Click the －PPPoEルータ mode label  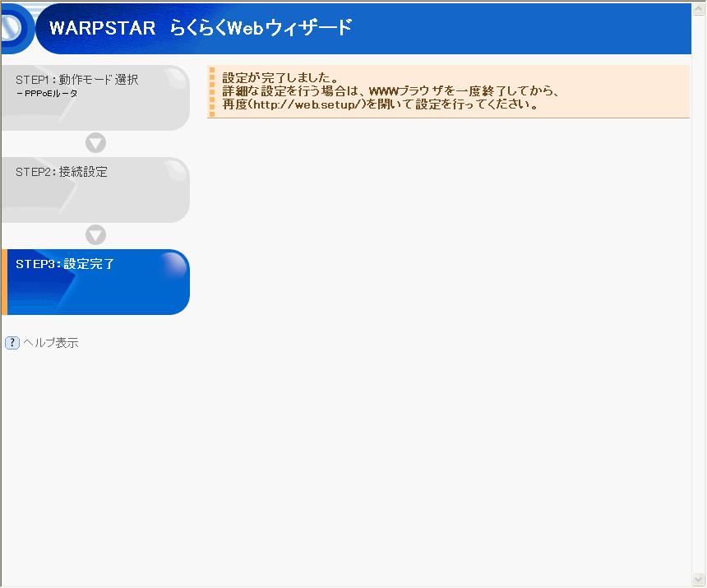47,94
